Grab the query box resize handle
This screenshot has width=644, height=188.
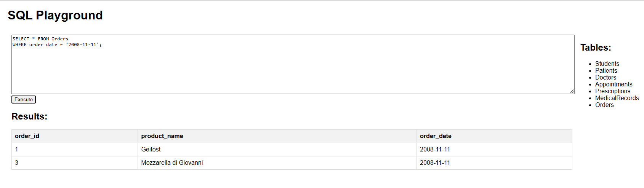pyautogui.click(x=572, y=91)
